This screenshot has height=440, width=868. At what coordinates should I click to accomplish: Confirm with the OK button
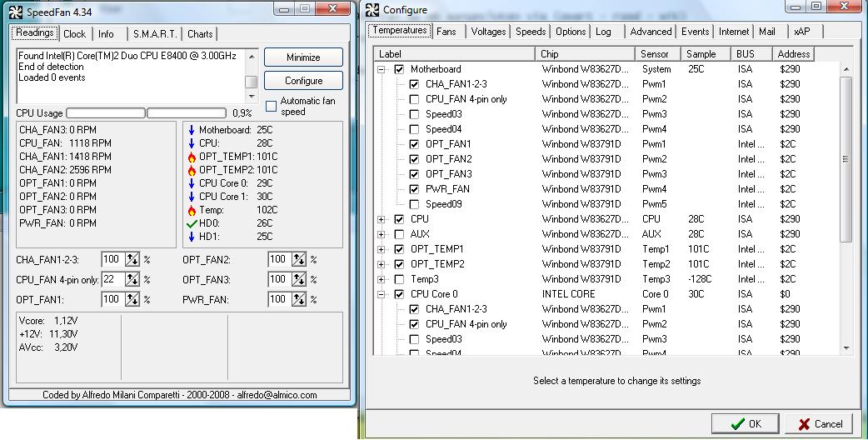746,424
